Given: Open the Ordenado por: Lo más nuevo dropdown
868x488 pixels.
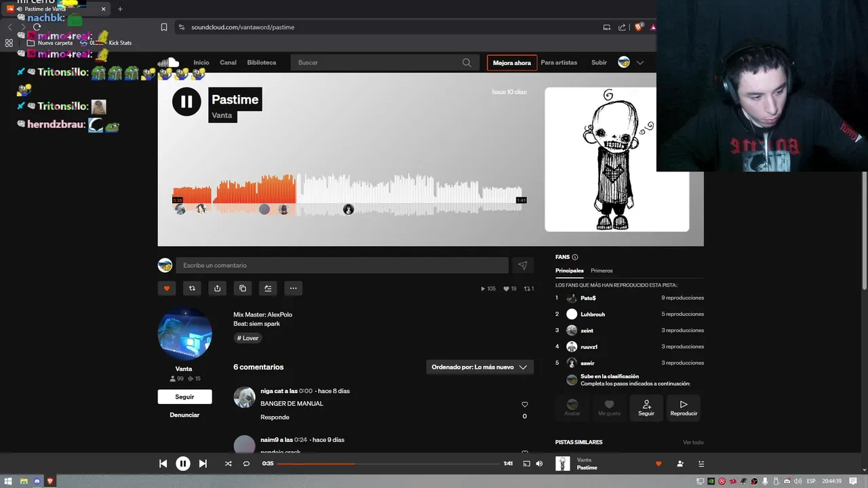Looking at the screenshot, I should point(479,367).
